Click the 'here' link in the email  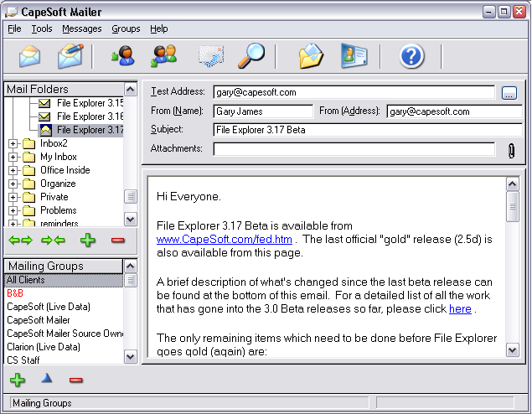point(460,308)
